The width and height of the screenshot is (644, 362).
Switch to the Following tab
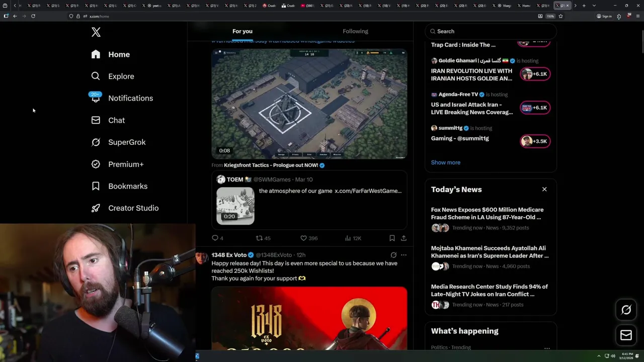(x=355, y=31)
